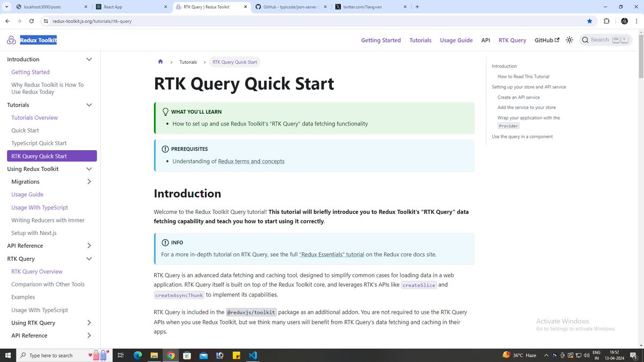Collapse the Using Redux Toolkit section chevron

pyautogui.click(x=89, y=169)
